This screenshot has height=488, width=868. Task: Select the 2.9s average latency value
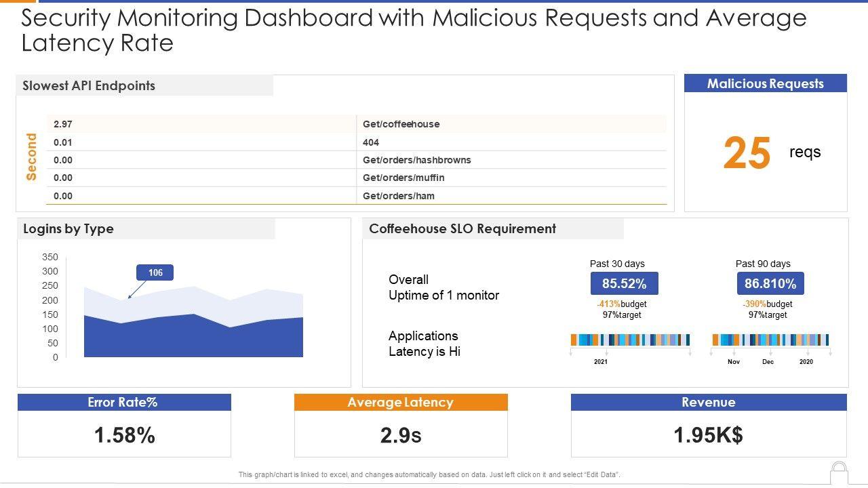pyautogui.click(x=401, y=435)
